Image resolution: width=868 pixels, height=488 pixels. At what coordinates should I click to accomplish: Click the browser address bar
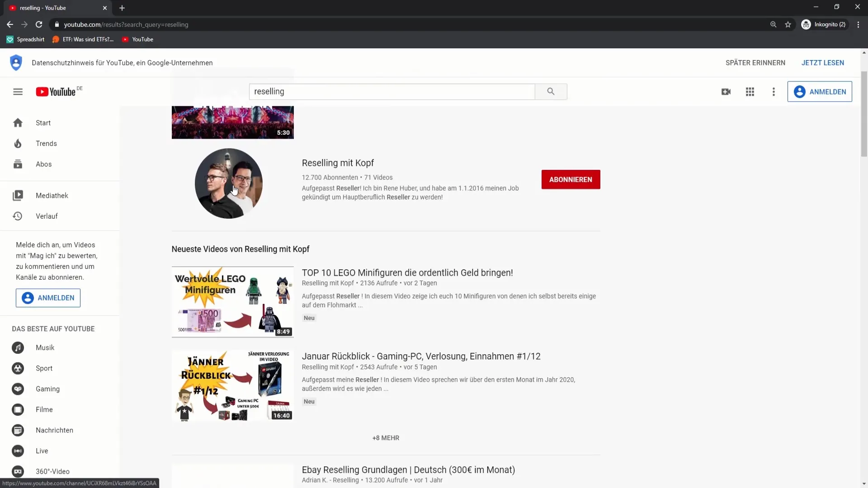(407, 24)
